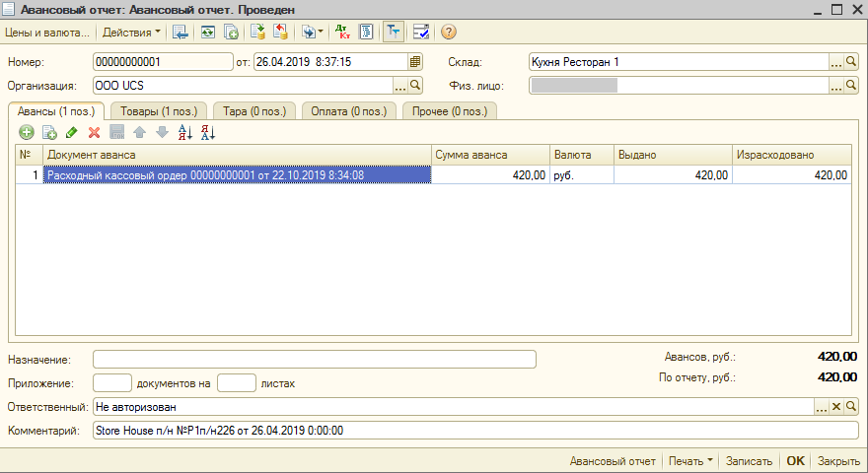Click the reread/refresh document icon
The image size is (868, 473).
[x=207, y=33]
